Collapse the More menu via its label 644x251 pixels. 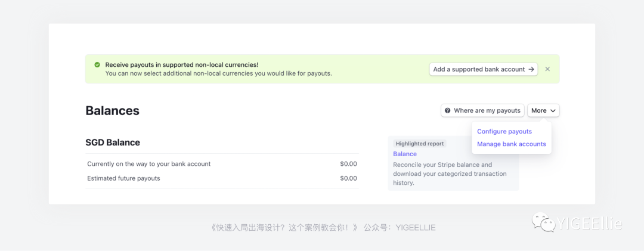tap(538, 110)
